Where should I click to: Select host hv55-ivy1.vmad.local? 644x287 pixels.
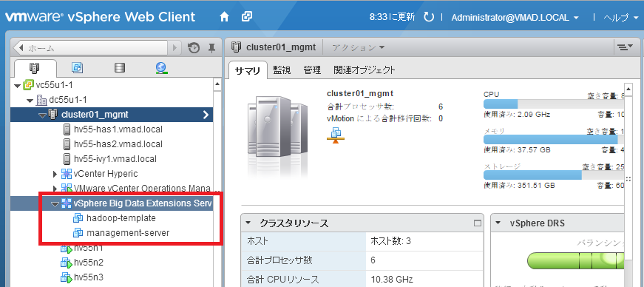(115, 159)
